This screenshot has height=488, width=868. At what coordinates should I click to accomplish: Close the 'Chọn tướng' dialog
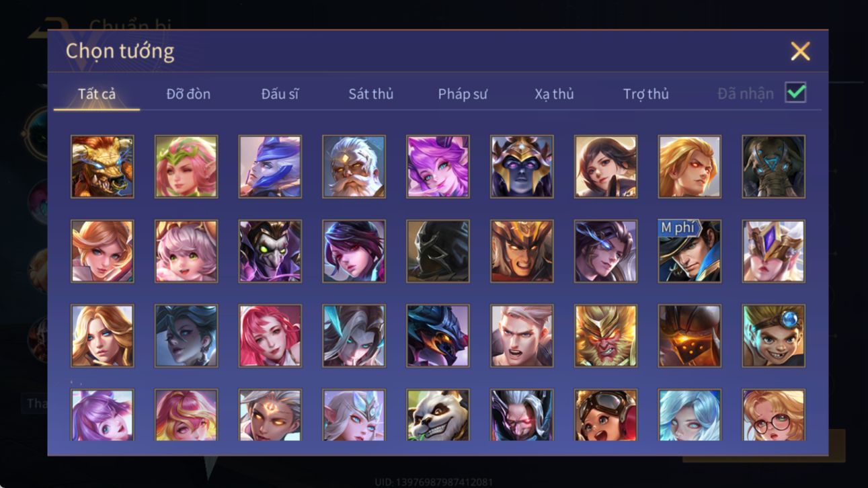pyautogui.click(x=800, y=51)
